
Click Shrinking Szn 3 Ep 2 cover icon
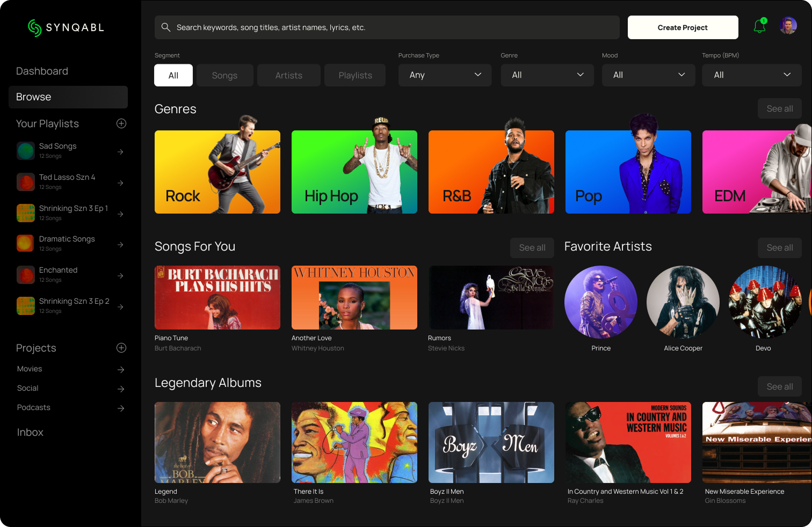26,306
